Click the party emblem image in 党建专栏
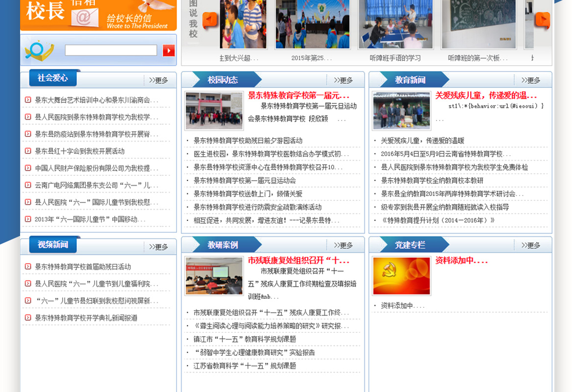The width and height of the screenshot is (572, 392). 401,276
